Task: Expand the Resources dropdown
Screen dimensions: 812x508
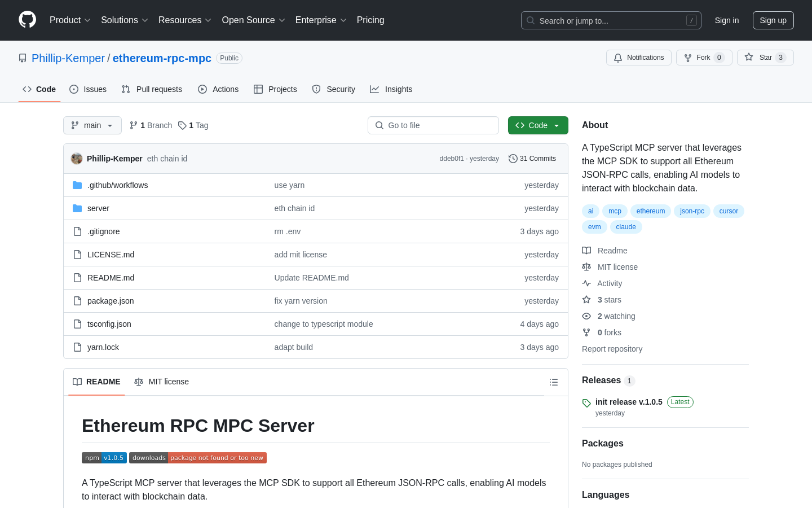Action: point(185,20)
